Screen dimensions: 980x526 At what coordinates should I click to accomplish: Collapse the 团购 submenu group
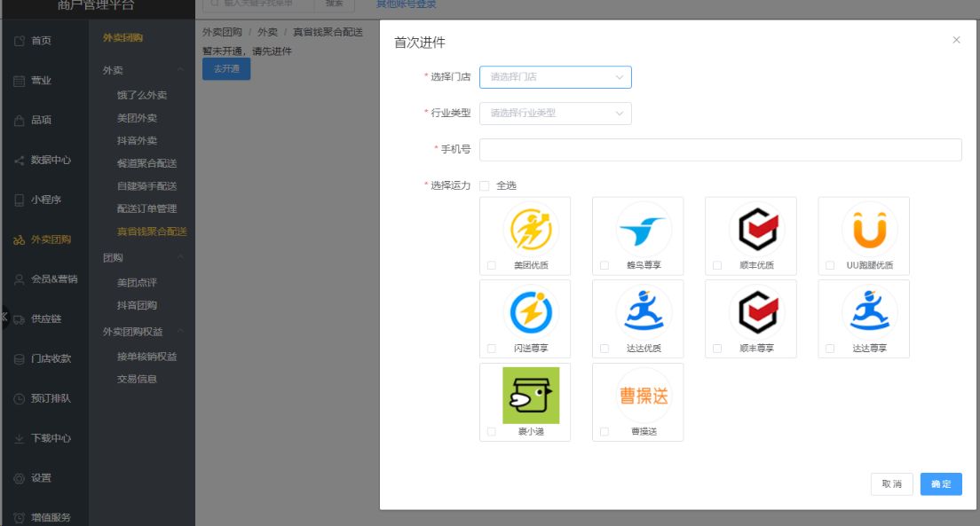180,257
